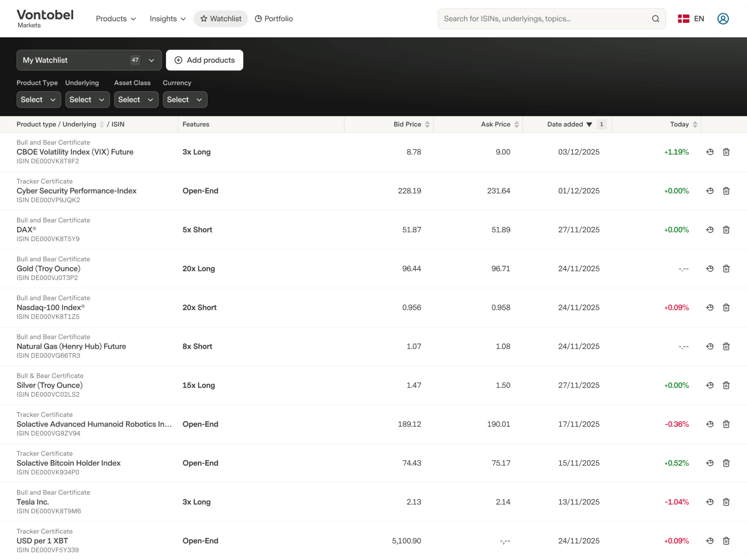747x560 pixels.
Task: Expand the Products menu
Action: [116, 19]
